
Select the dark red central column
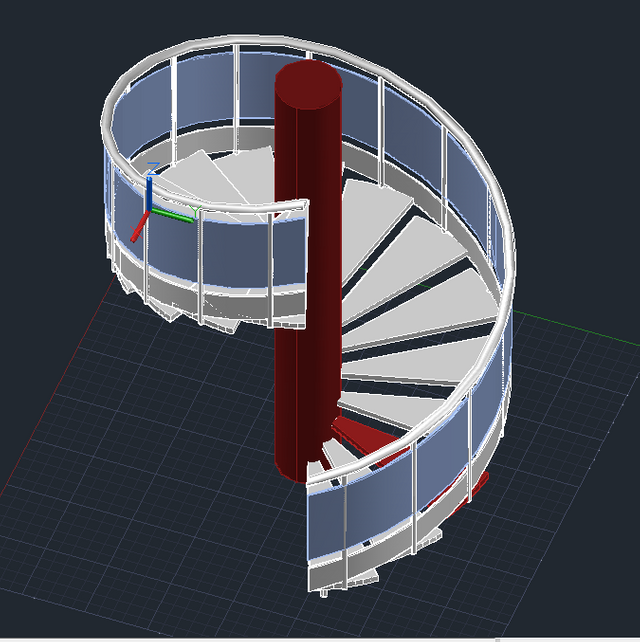(x=308, y=270)
